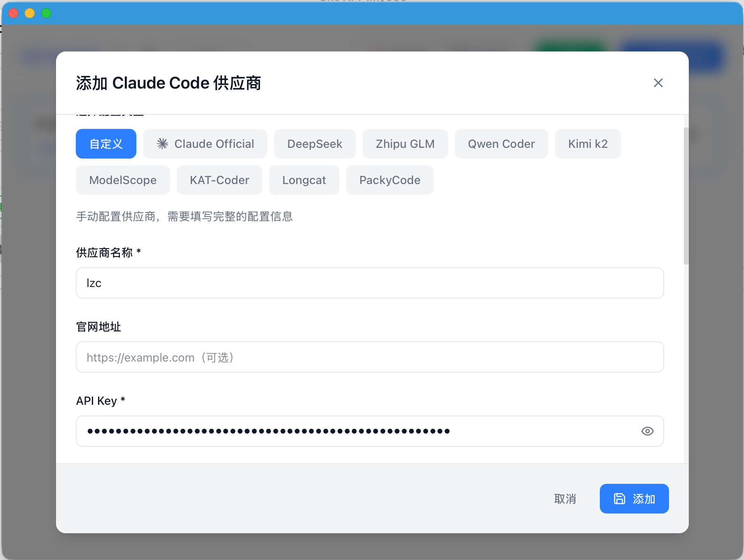Pick the PackyCode preset

pyautogui.click(x=390, y=180)
